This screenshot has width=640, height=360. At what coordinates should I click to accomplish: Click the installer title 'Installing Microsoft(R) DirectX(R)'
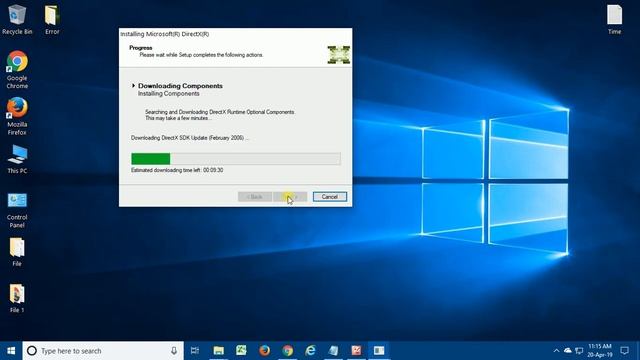[x=165, y=34]
